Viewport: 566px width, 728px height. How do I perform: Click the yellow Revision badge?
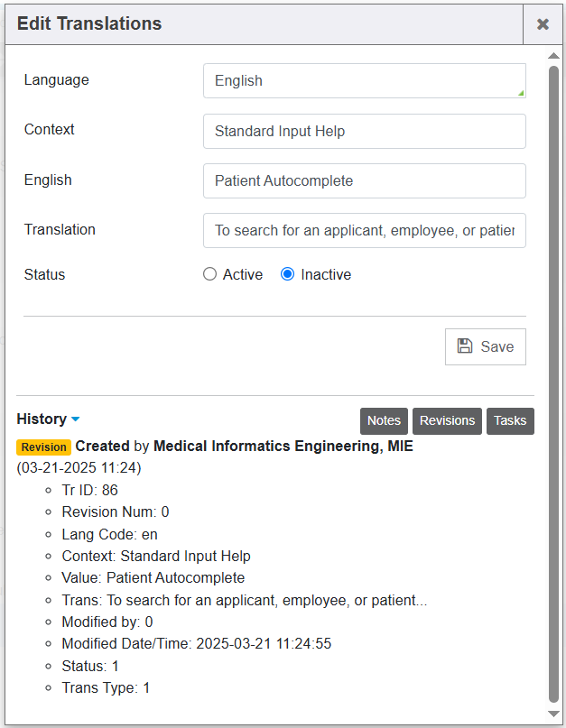tap(43, 447)
